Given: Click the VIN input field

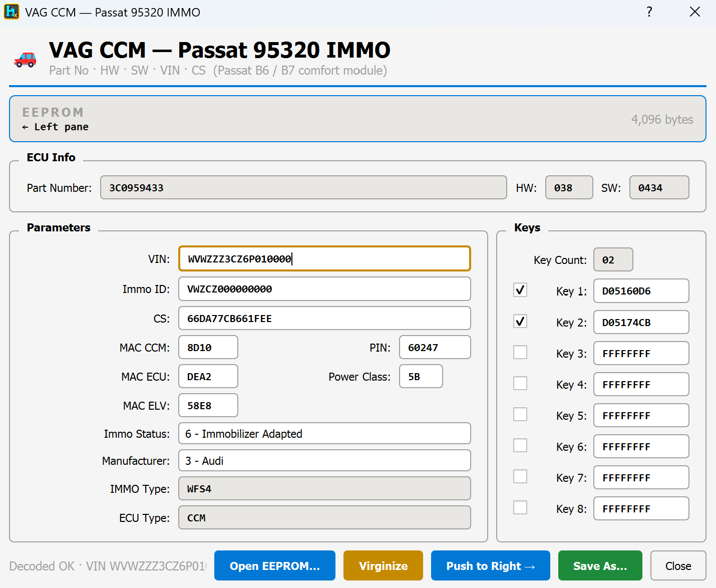Looking at the screenshot, I should pyautogui.click(x=324, y=258).
